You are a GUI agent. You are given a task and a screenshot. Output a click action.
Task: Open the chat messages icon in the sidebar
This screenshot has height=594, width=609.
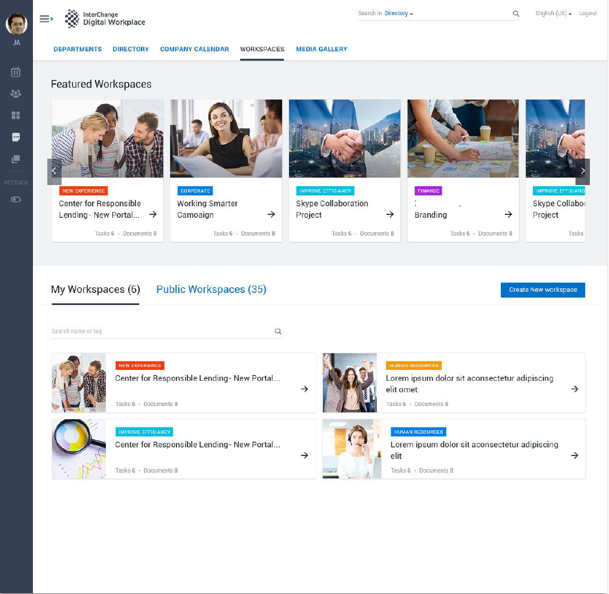pos(16,137)
